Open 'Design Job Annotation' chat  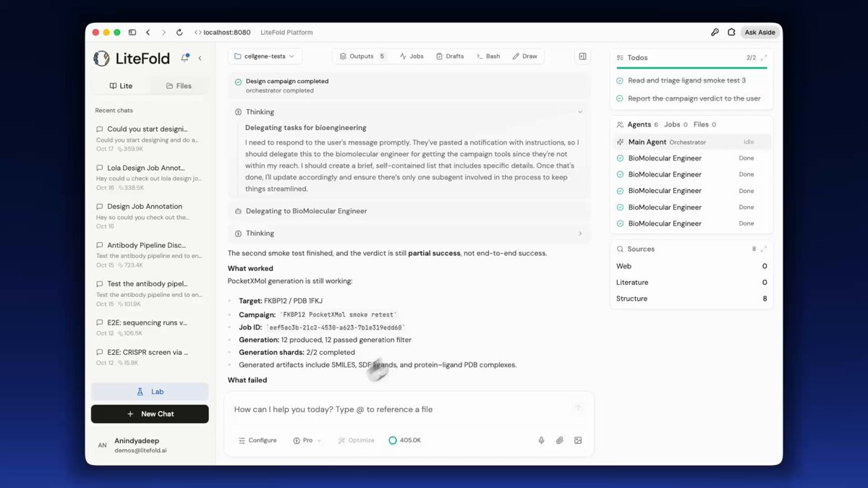(x=150, y=215)
